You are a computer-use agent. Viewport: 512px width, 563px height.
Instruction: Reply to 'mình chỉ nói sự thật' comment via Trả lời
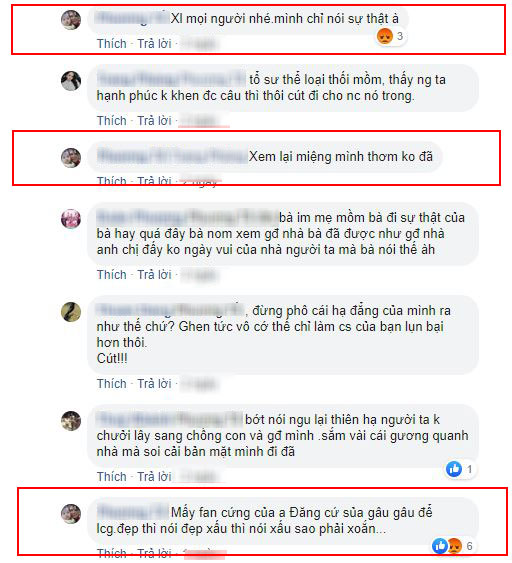point(154,44)
